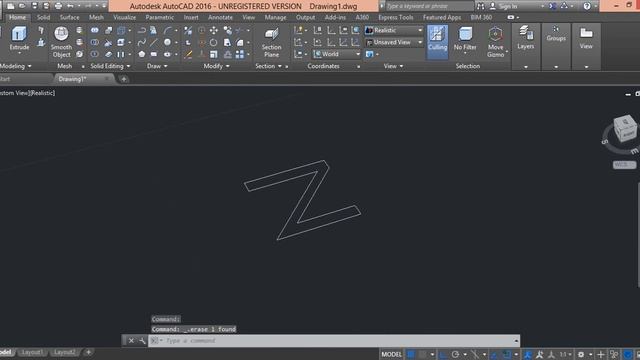Viewport: 640px width, 360px height.
Task: Click the command line input field
Action: click(x=334, y=340)
